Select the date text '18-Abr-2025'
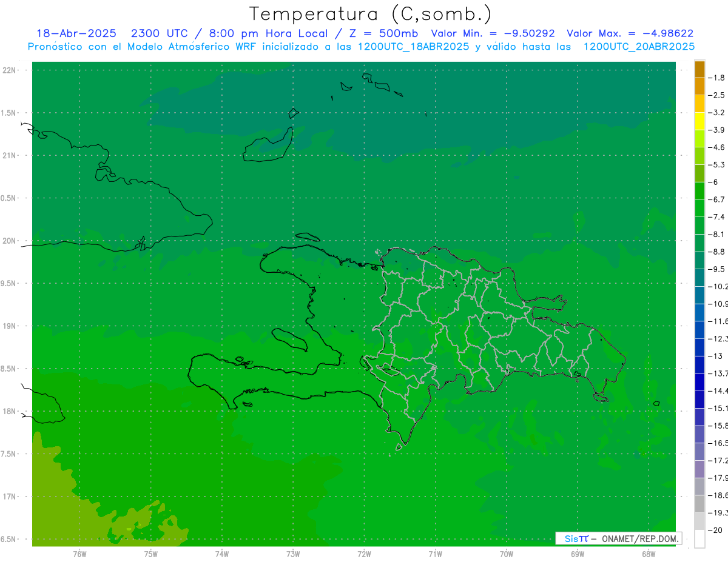 [x=76, y=33]
